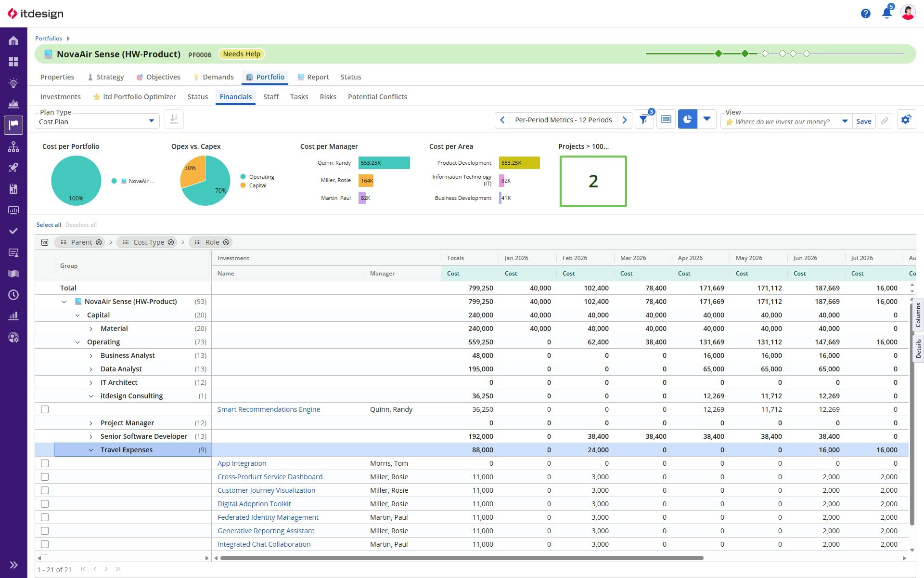
Task: Open the Staff sub-tab
Action: 271,97
